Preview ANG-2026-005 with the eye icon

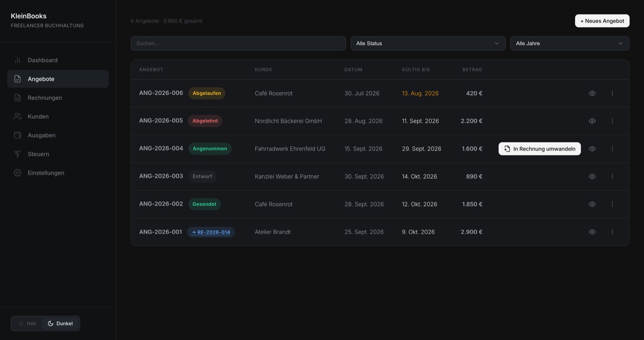592,121
